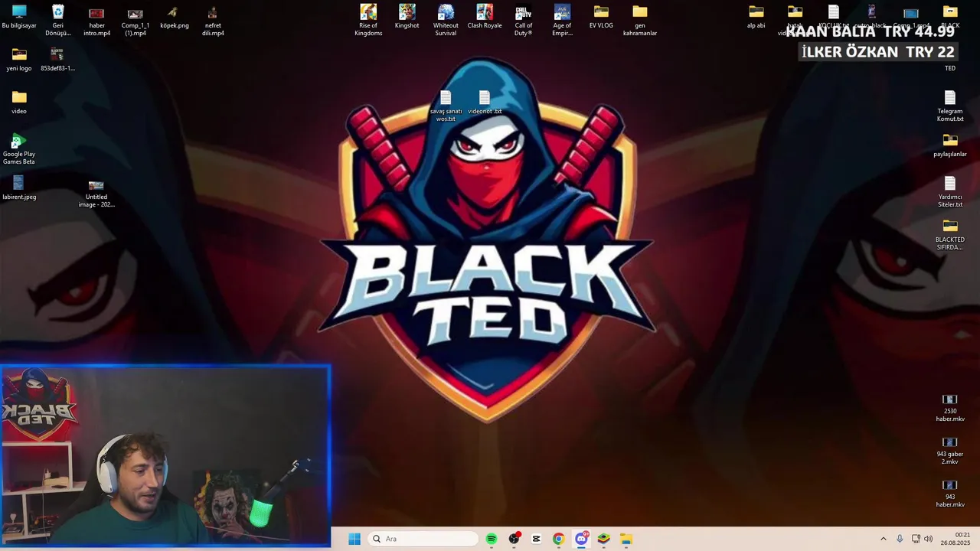Open the volume tray icon

click(x=928, y=539)
